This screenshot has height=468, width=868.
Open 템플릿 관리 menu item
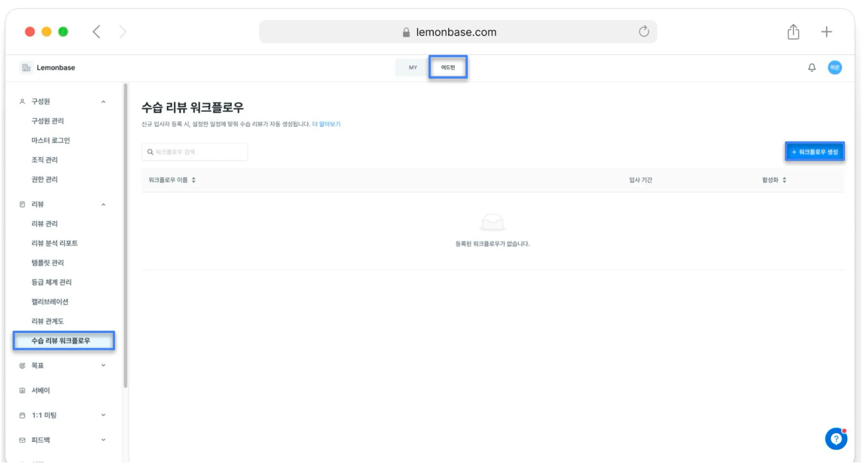(x=48, y=263)
